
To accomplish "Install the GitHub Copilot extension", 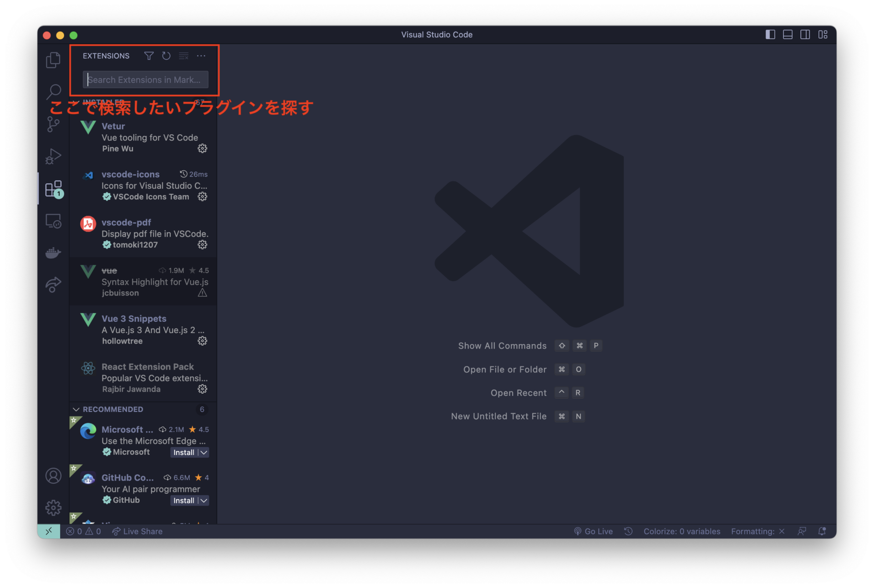I will (184, 501).
